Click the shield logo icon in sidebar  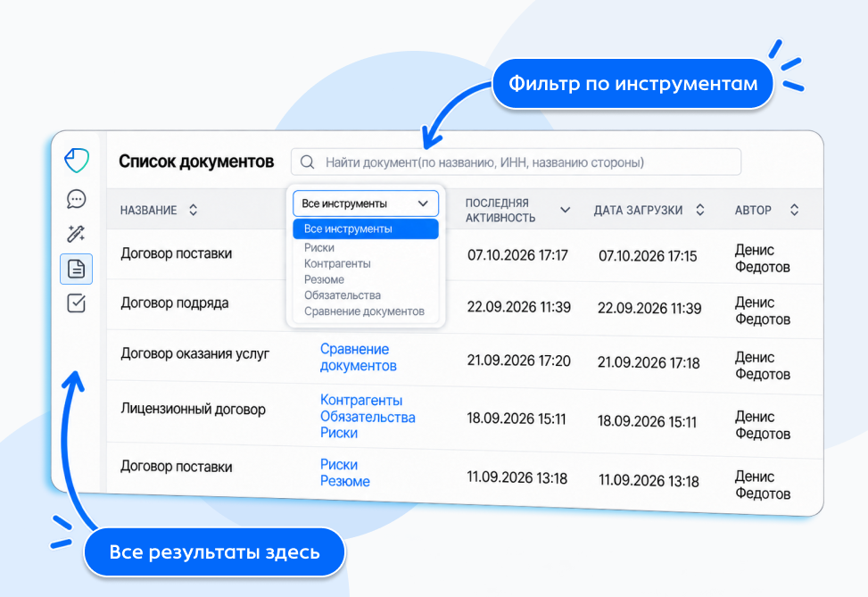coord(77,161)
